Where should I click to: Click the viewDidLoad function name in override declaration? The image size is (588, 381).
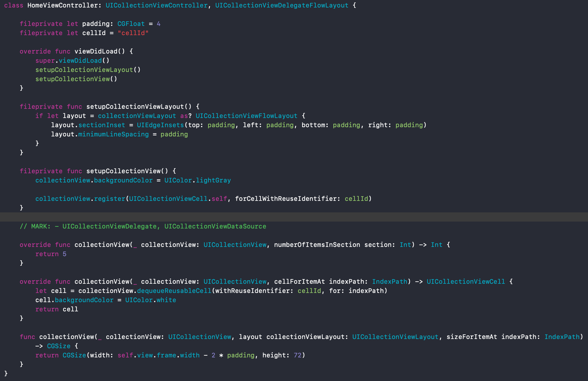click(96, 51)
